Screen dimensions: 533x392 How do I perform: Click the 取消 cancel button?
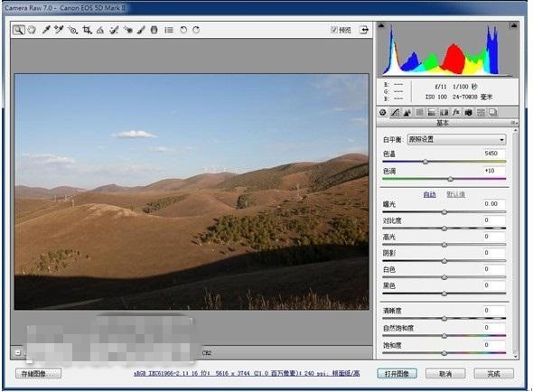445,374
